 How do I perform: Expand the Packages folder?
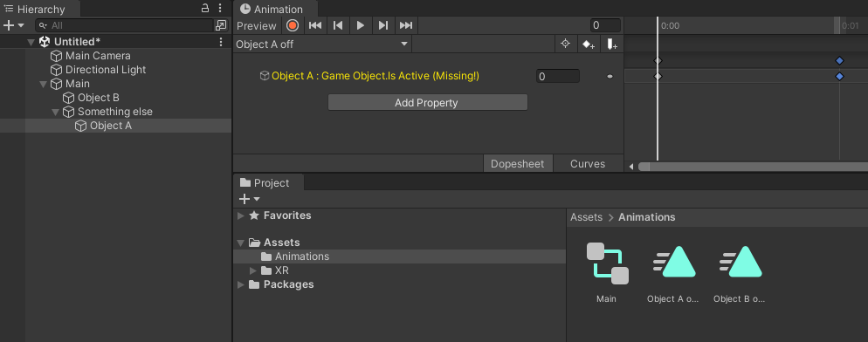pos(241,284)
